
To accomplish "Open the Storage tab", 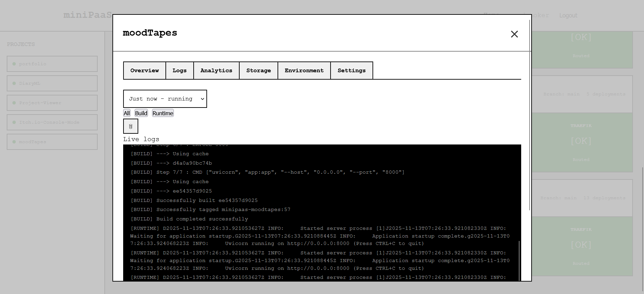I will coord(258,71).
